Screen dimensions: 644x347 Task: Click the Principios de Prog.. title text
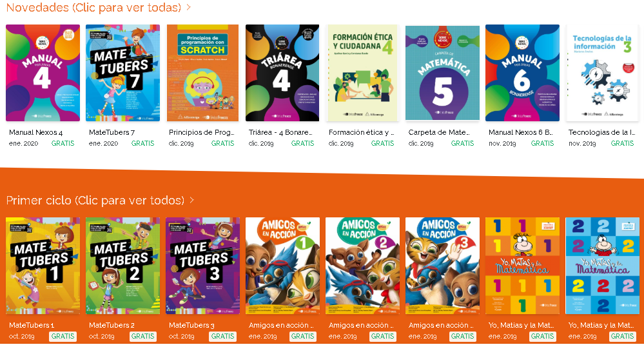[202, 132]
